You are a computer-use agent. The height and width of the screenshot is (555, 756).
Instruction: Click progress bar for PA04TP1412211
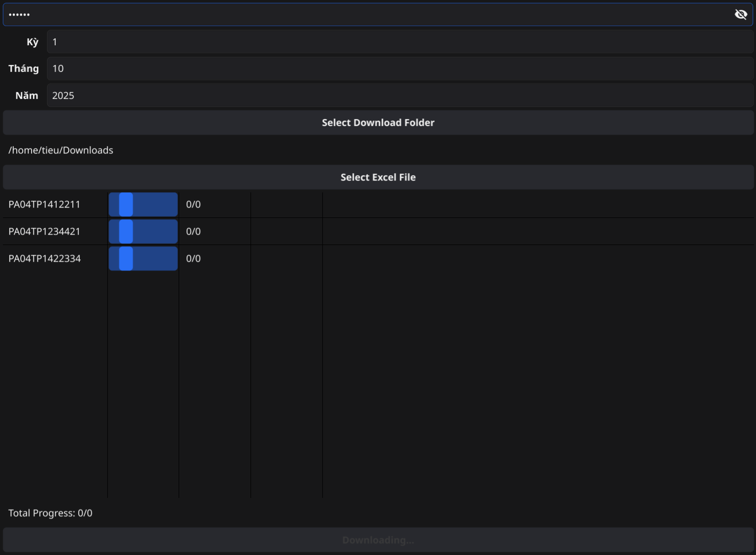click(x=143, y=204)
